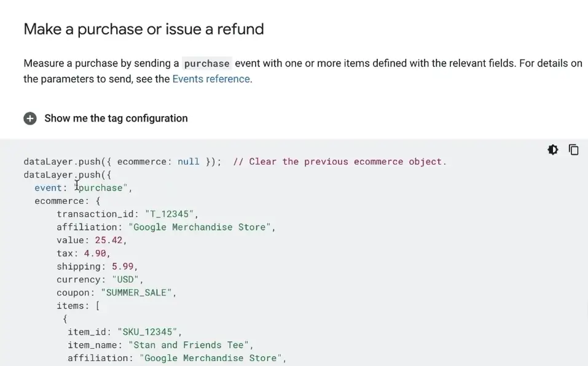The height and width of the screenshot is (366, 588).
Task: Click the plus icon before tag configuration
Action: coord(30,118)
